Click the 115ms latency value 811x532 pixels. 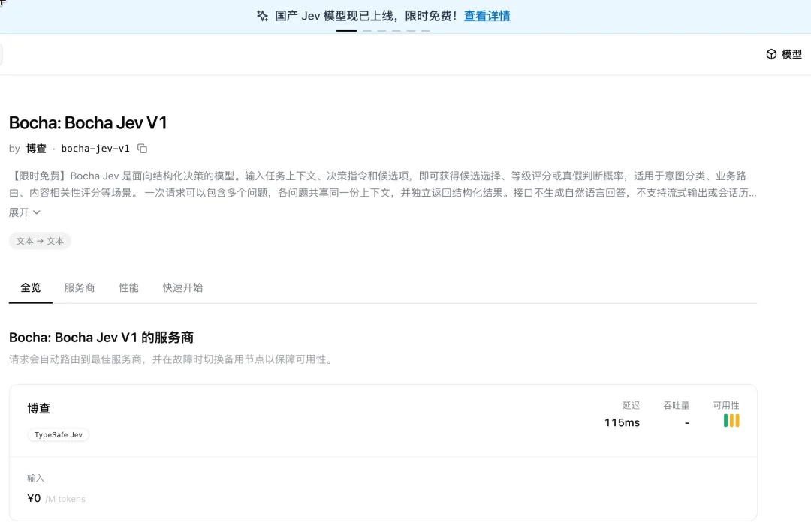tap(623, 423)
